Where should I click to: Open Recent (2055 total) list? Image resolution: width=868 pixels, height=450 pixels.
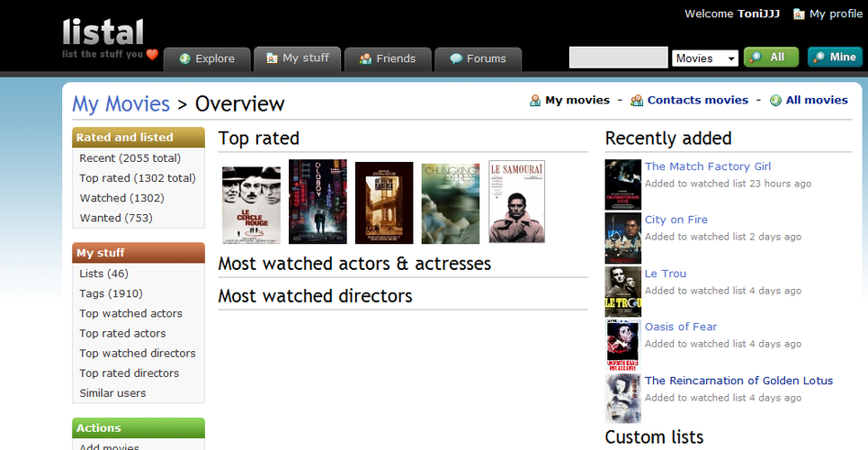pyautogui.click(x=130, y=157)
